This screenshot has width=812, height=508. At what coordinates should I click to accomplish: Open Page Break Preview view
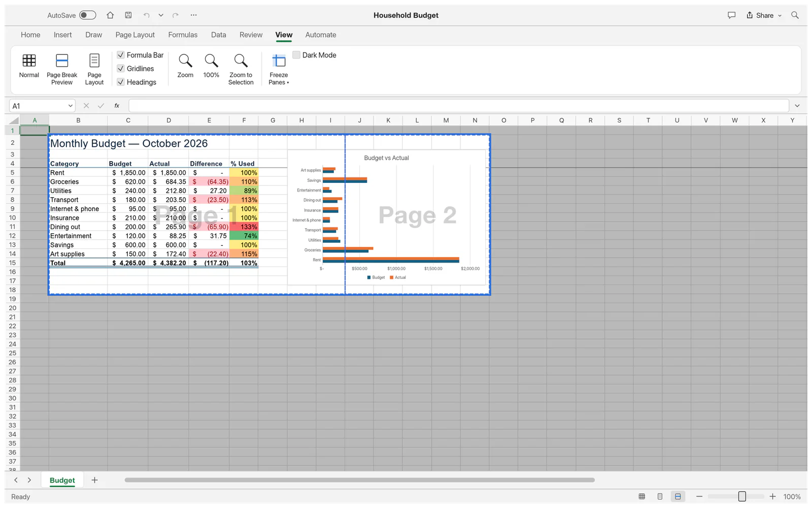coord(62,69)
